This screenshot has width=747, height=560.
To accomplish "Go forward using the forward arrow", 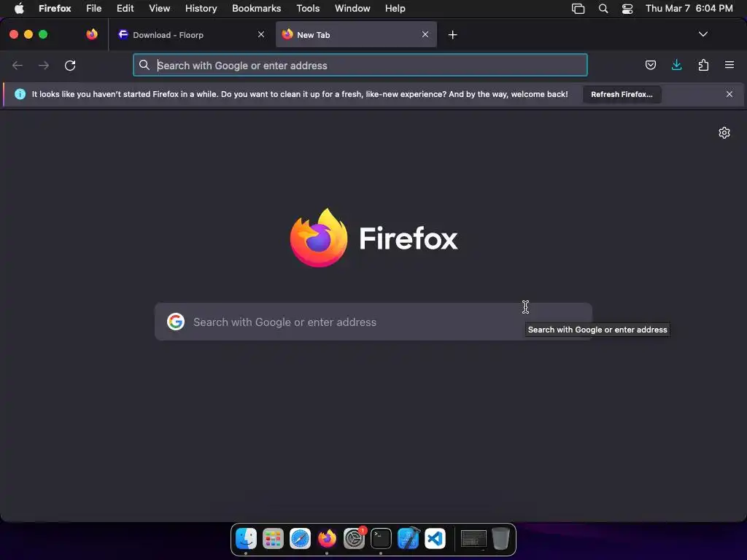I will pos(44,65).
